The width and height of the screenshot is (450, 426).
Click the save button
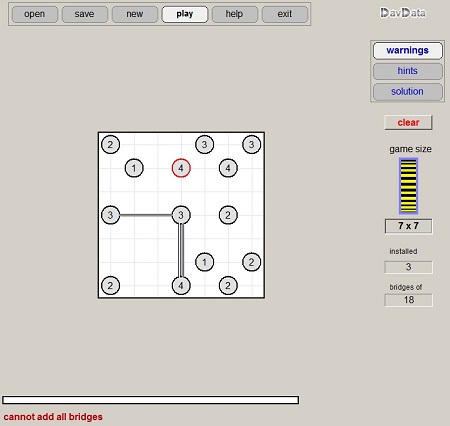[85, 14]
